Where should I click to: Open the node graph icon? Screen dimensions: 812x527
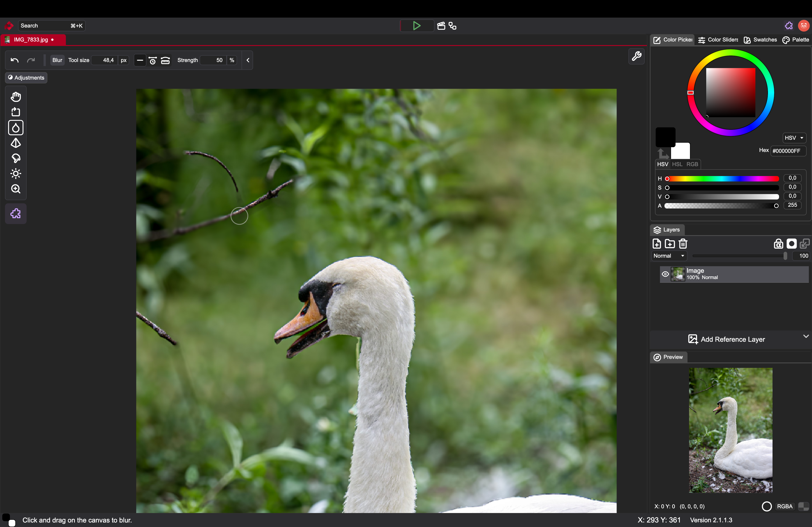click(453, 26)
